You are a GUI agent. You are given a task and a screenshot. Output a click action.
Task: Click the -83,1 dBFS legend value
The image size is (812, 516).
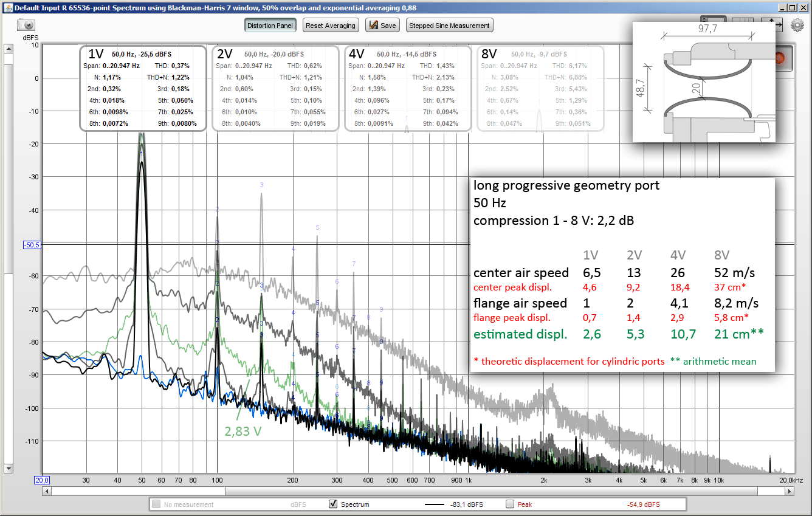tap(467, 504)
